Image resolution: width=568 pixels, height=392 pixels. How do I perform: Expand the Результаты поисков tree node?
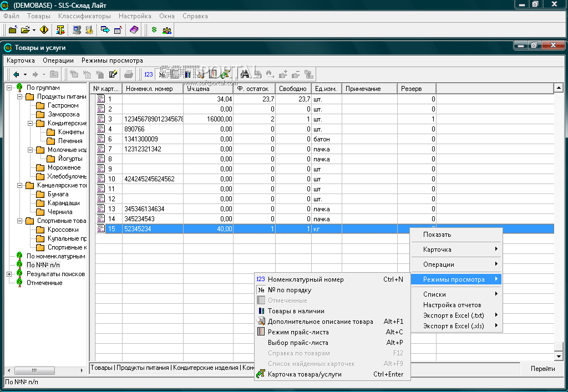tap(9, 274)
